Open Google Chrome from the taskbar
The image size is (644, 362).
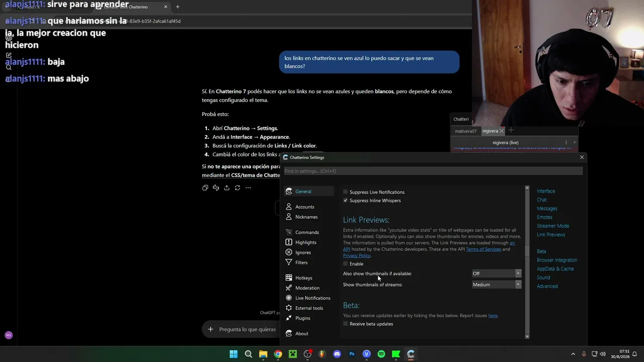pos(278,354)
